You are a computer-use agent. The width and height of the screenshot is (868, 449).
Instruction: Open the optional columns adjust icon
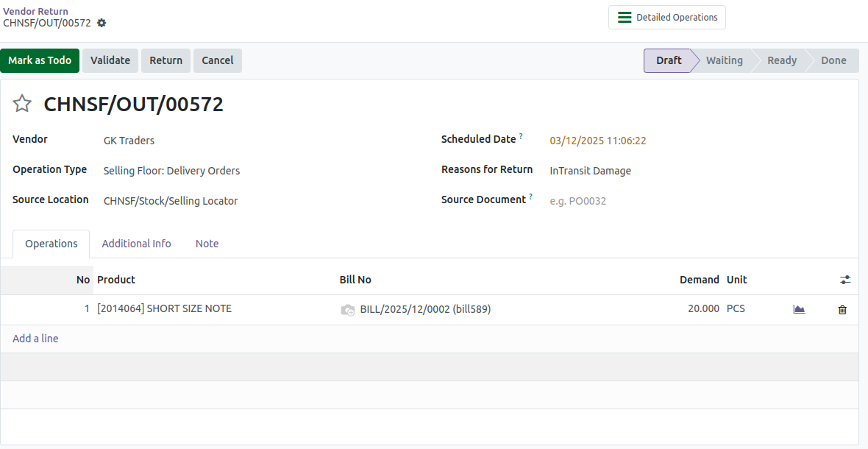(x=844, y=280)
